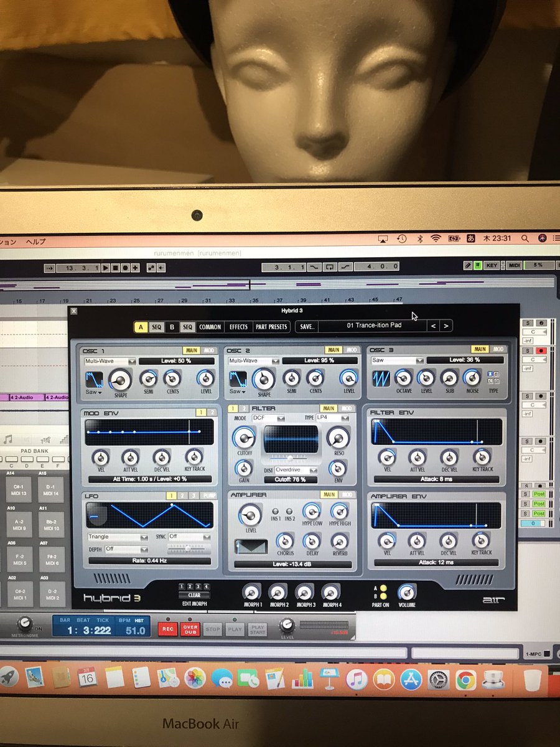
Task: Click the amplifier LEVEL knob
Action: pos(251,515)
